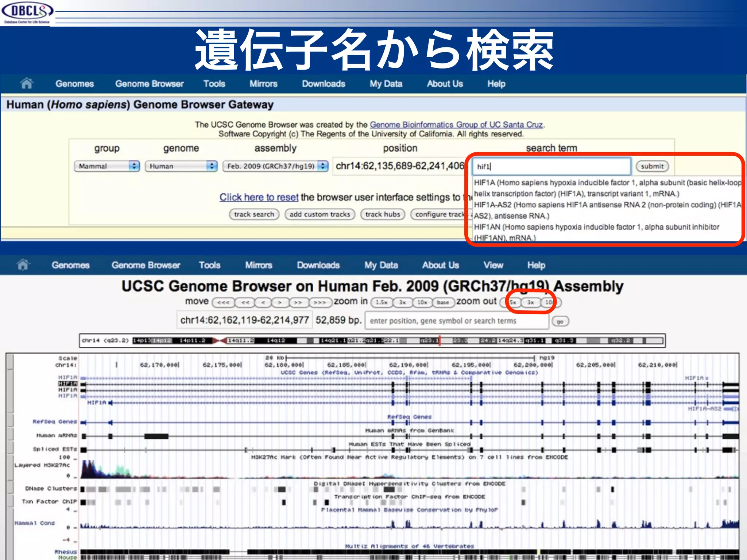The image size is (747, 560).
Task: Click the home icon in the lower browser navigation bar
Action: [23, 265]
